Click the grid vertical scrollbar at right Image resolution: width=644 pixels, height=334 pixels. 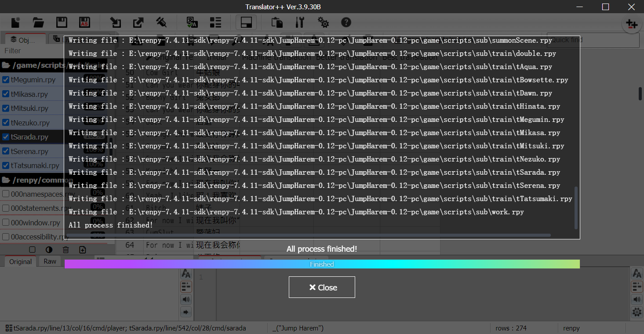coord(640,94)
